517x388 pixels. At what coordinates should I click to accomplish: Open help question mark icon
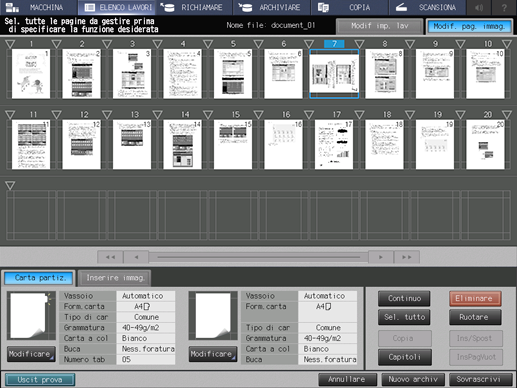pyautogui.click(x=504, y=7)
